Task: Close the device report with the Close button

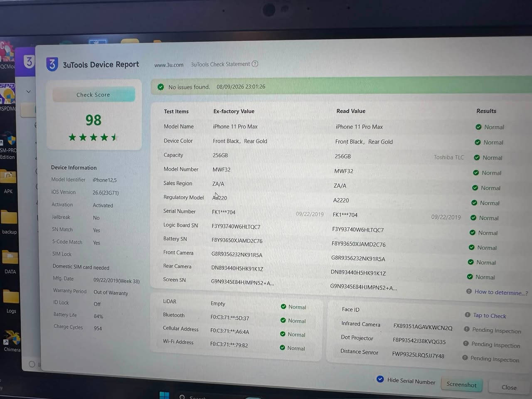Action: pos(509,387)
